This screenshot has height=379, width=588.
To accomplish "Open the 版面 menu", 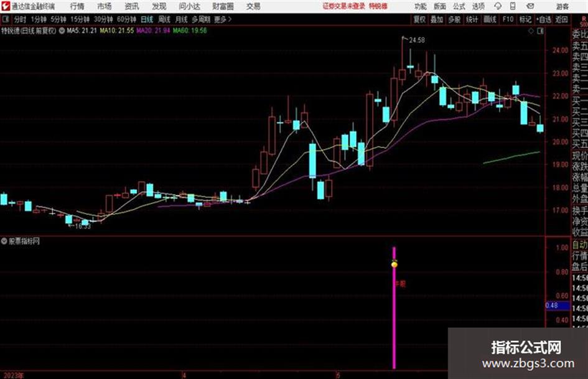I will (x=440, y=6).
